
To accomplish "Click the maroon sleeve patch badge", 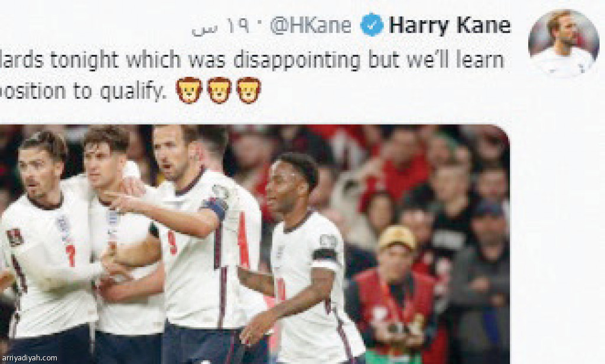I will coord(14,236).
